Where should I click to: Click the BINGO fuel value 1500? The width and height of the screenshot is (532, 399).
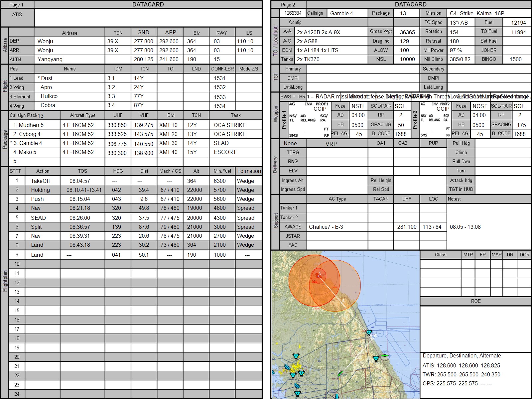click(x=516, y=59)
